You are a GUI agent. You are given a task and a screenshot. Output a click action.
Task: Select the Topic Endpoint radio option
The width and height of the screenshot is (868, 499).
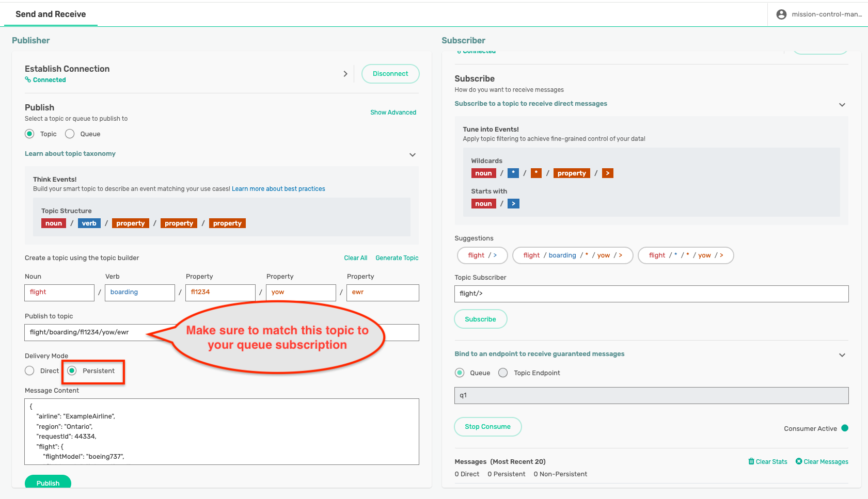(503, 373)
